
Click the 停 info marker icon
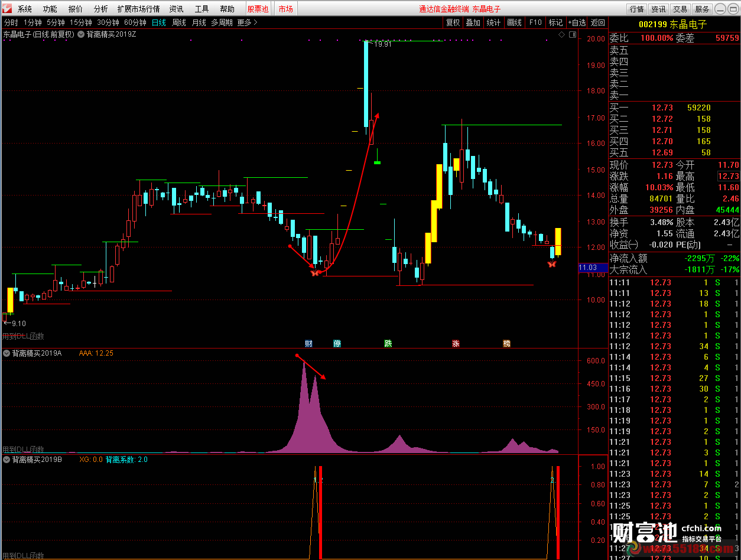(337, 343)
